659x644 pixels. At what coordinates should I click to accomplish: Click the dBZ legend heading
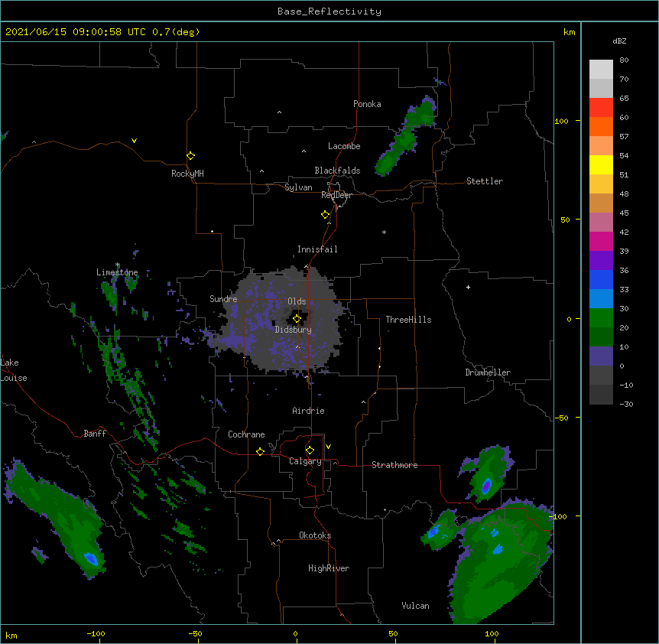click(x=619, y=41)
